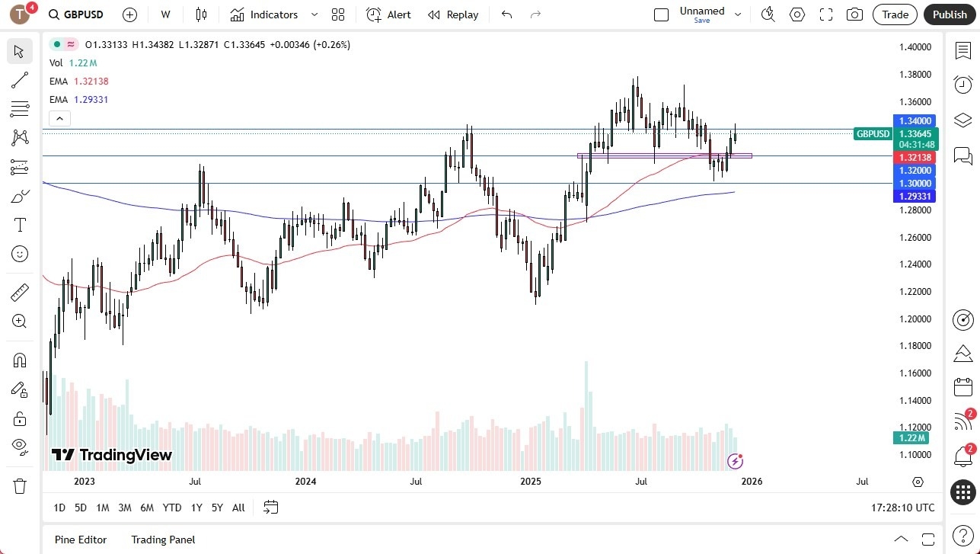
Task: Open the Fib Retracement drawing tool
Action: coord(19,108)
